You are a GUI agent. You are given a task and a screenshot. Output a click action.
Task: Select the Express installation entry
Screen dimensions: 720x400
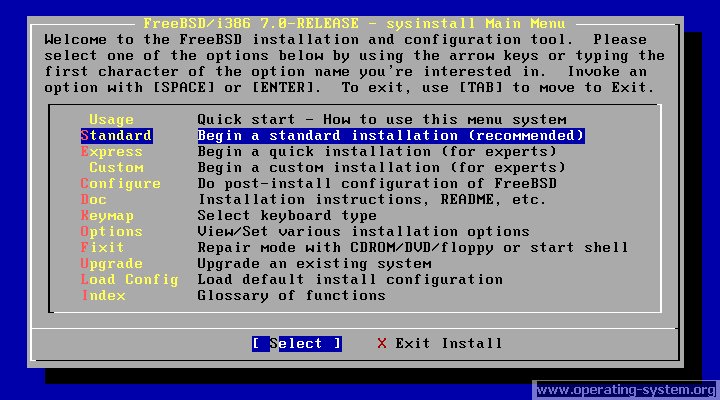112,152
